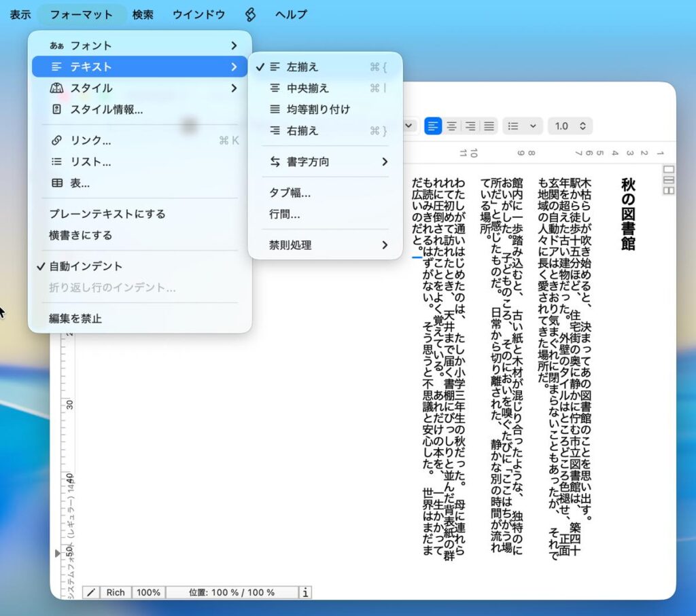Click the Rich mode button in status bar
The width and height of the screenshot is (696, 616).
tap(116, 592)
